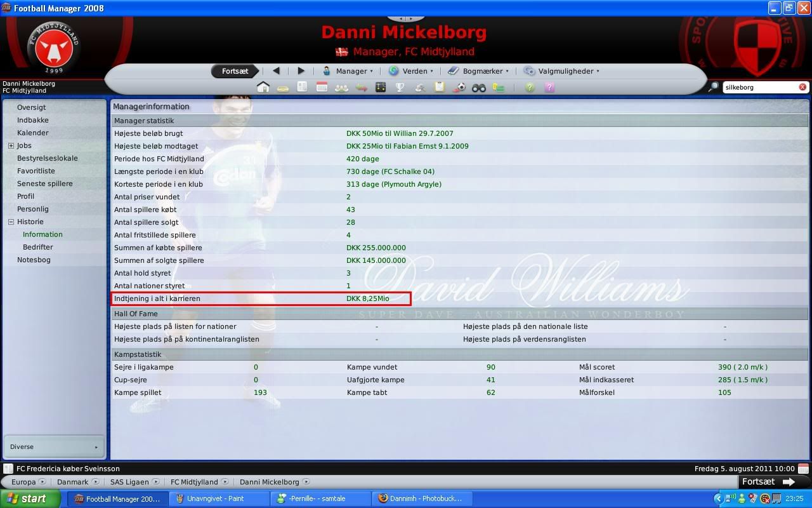812x508 pixels.
Task: Click the bottom-right Fortsæt button
Action: 773,482
